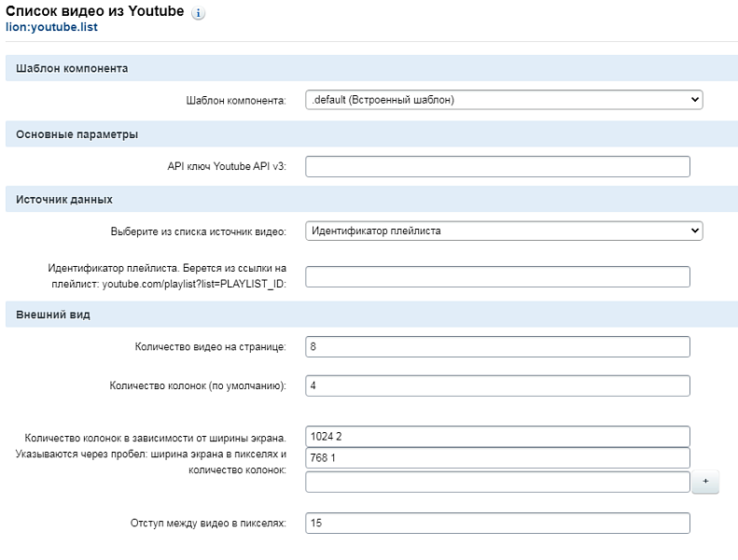Focus the API ключ Youtube API v3 field

497,166
